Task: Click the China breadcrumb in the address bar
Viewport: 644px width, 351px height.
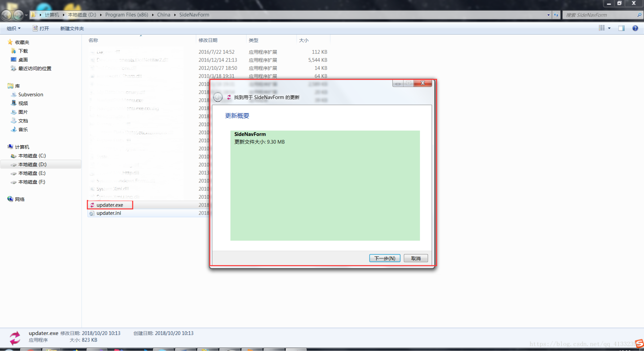Action: 163,15
